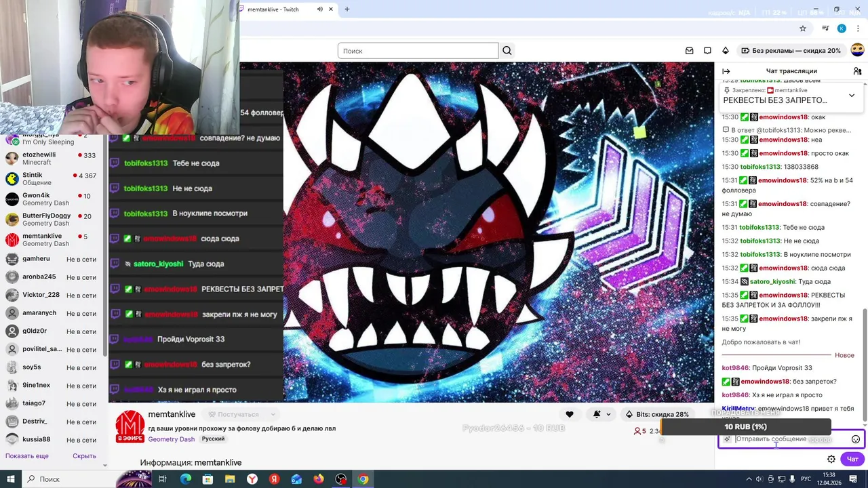Open whispers speech bubble icon in header
The height and width of the screenshot is (488, 868).
coord(707,51)
